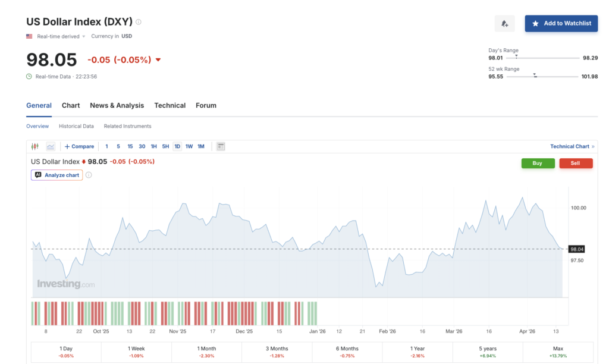Screen dimensions: 609x364
Task: Switch to area chart view icon
Action: point(50,146)
